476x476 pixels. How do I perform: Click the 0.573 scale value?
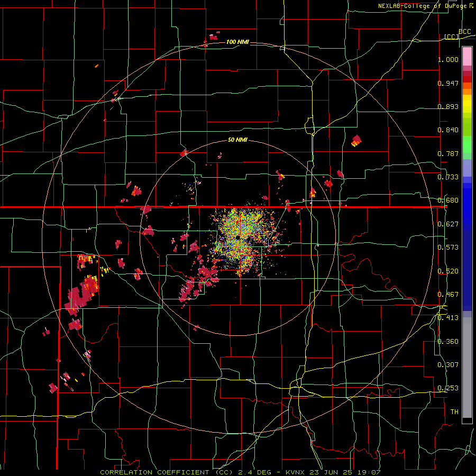pos(448,248)
